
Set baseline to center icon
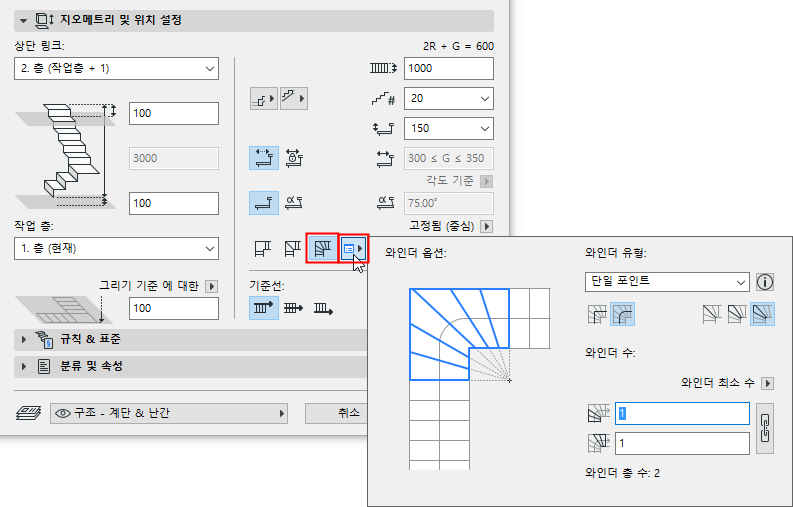click(293, 308)
